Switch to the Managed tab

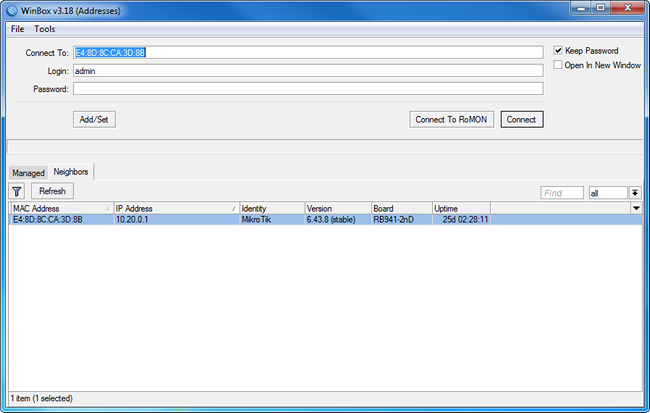coord(28,173)
